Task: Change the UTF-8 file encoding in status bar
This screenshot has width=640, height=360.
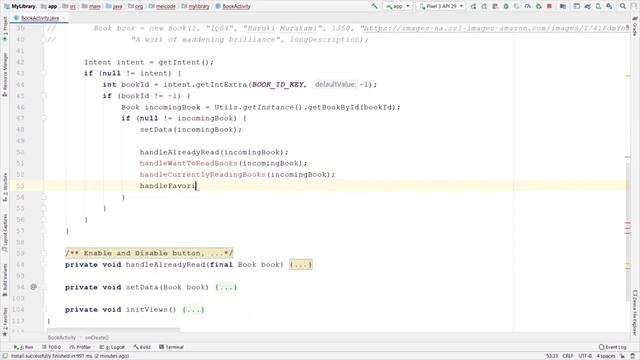Action: point(585,356)
